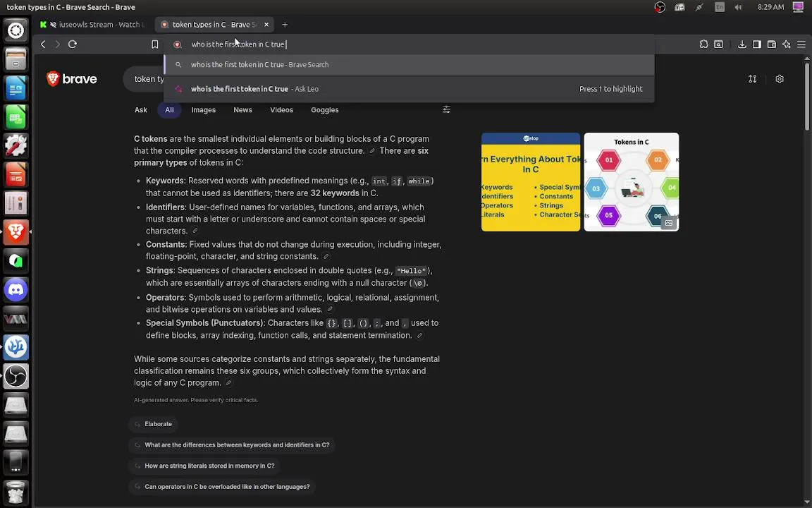
Task: Go back with the browser back arrow
Action: tap(43, 44)
